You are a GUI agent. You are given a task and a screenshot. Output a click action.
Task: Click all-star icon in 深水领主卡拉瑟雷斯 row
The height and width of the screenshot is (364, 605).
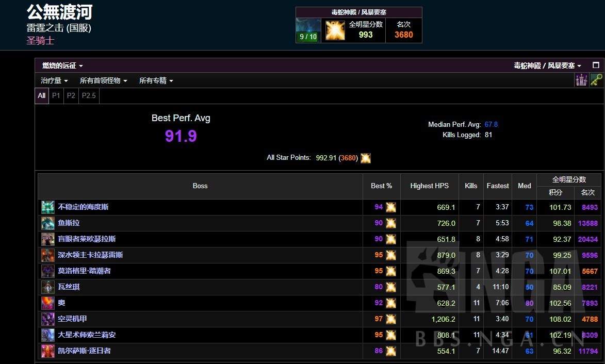[x=391, y=255]
